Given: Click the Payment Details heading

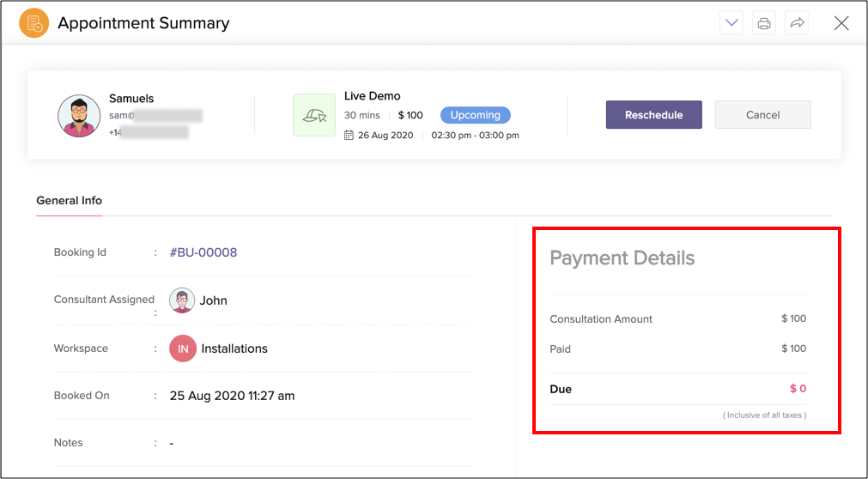Looking at the screenshot, I should coord(622,258).
